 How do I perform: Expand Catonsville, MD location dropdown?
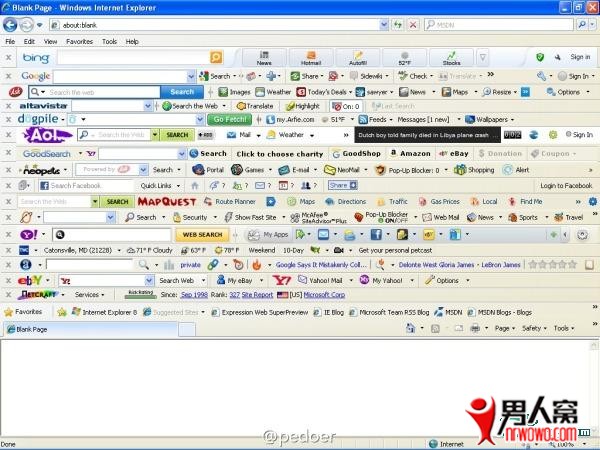click(x=119, y=251)
